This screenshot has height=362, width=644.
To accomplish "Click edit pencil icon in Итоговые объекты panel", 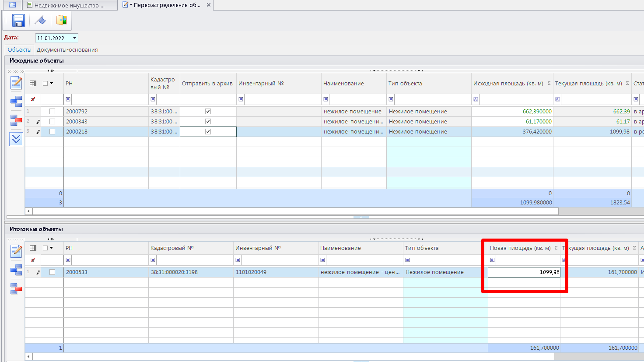I will (16, 251).
